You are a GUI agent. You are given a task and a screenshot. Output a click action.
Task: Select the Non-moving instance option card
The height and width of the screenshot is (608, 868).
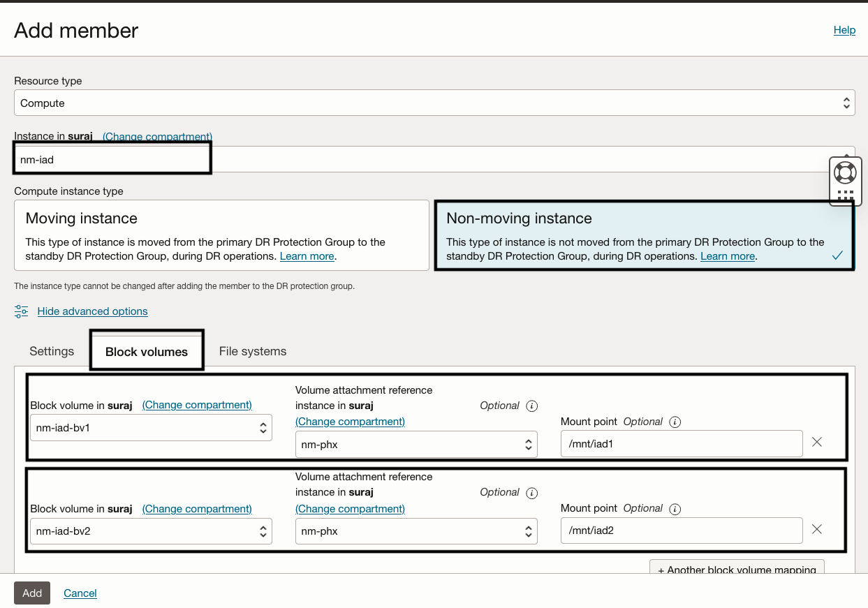pos(643,235)
